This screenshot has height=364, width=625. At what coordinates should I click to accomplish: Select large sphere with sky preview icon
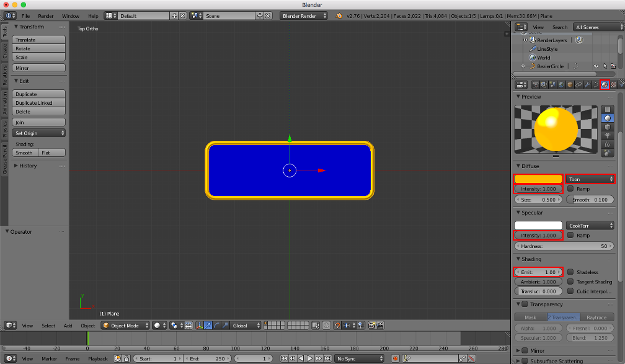click(x=608, y=153)
